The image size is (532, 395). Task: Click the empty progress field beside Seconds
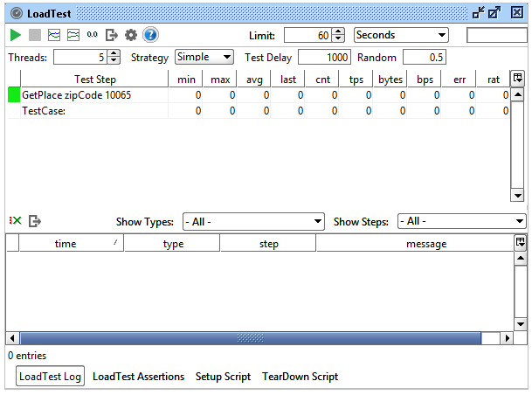(x=497, y=35)
